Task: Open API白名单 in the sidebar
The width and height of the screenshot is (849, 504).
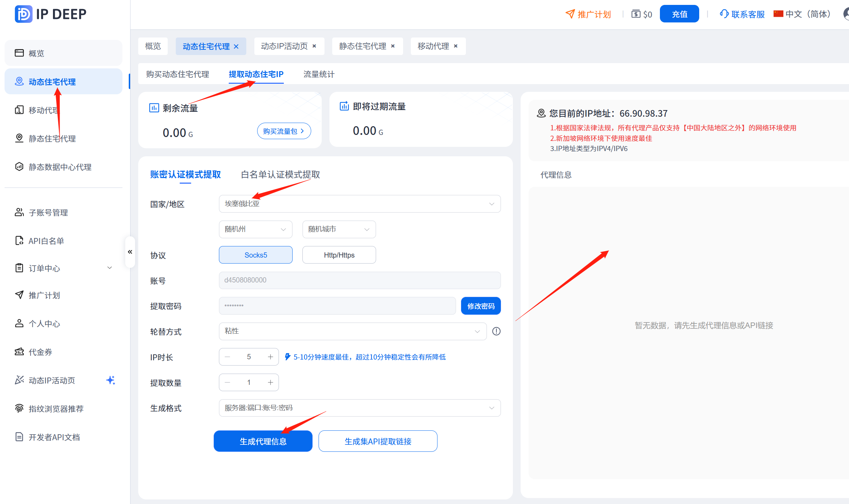Action: click(x=63, y=241)
